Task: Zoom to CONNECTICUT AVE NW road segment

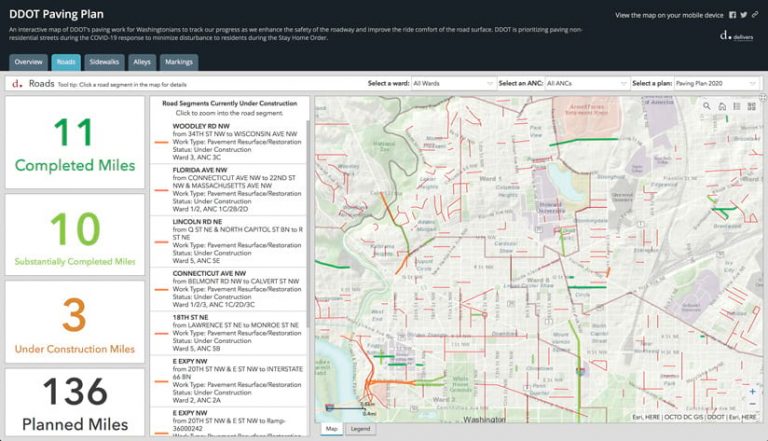Action: pyautogui.click(x=229, y=289)
